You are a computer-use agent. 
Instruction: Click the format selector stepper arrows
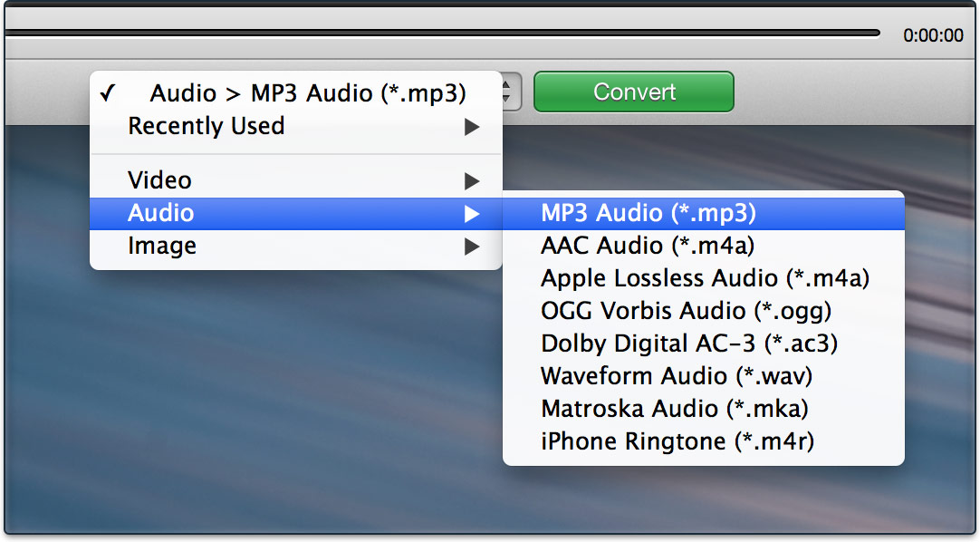coord(505,92)
